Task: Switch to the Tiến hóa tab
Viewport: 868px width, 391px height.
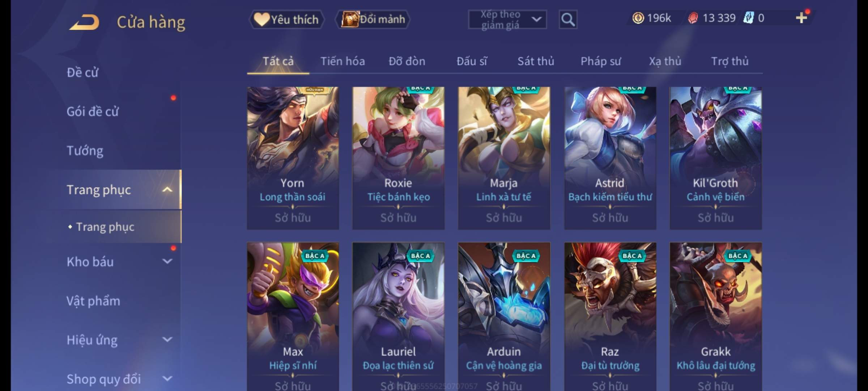Action: click(342, 61)
